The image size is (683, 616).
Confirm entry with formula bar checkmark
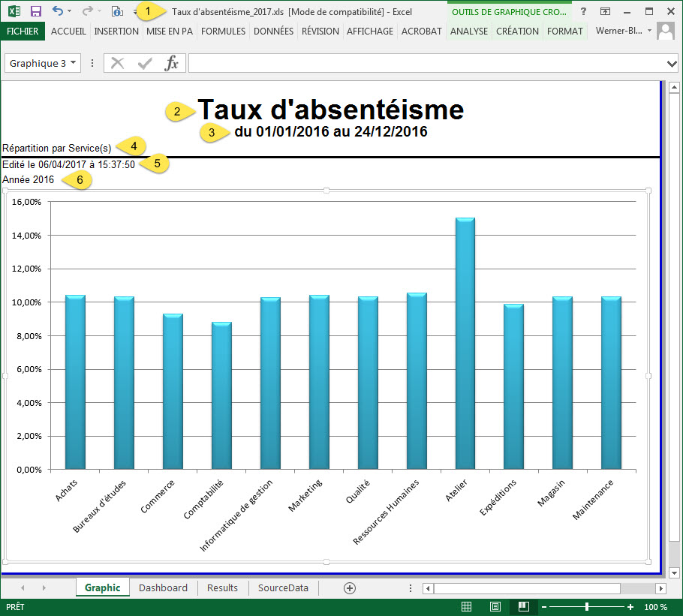point(144,63)
